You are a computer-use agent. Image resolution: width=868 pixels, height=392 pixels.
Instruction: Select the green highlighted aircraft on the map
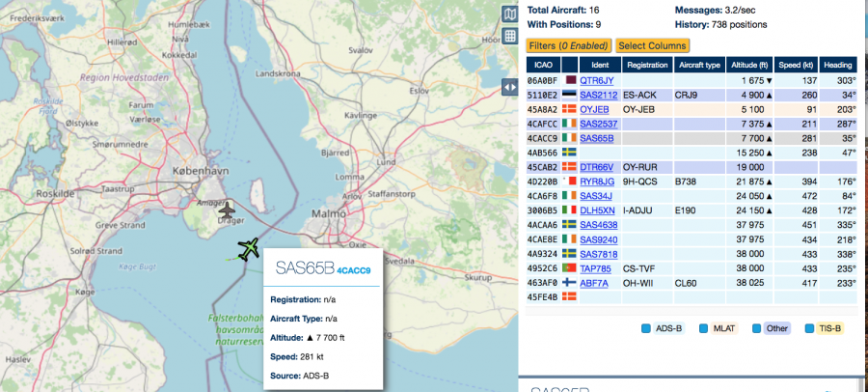tap(248, 250)
